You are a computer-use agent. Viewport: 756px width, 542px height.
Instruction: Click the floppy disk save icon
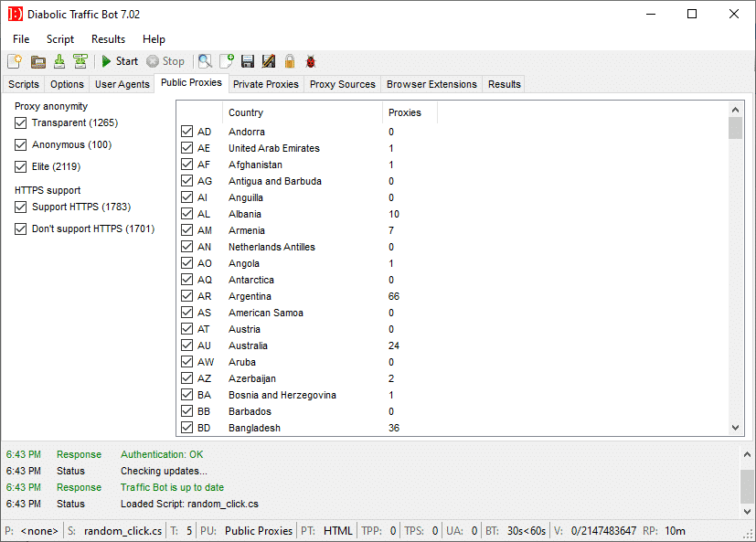point(248,61)
